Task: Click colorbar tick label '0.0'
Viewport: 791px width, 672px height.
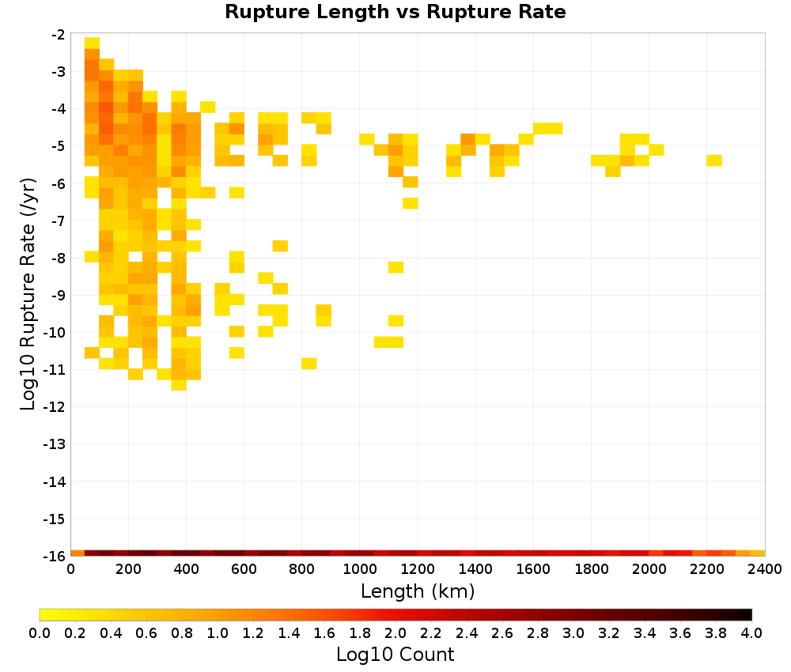Action: click(x=40, y=633)
